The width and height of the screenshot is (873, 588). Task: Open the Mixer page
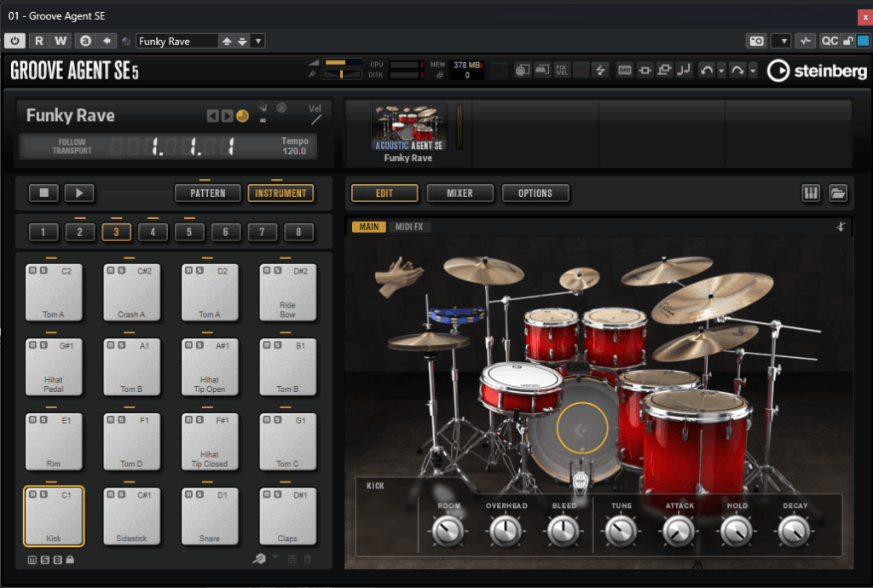[x=460, y=193]
